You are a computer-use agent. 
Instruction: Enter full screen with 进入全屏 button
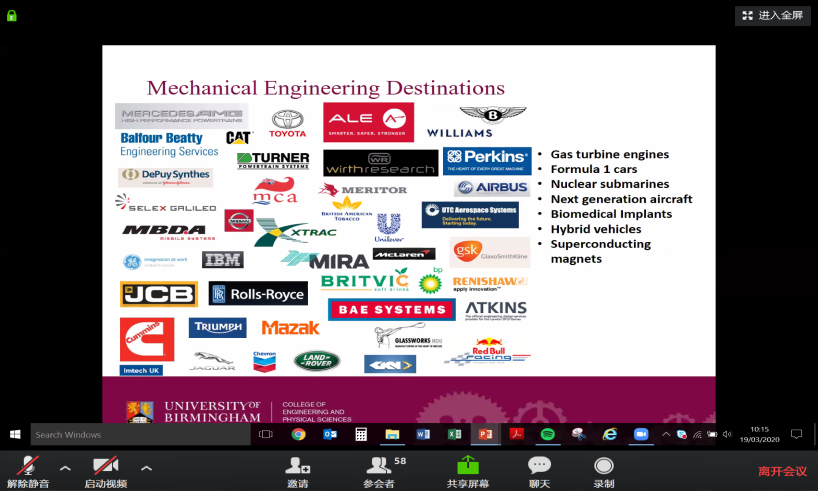773,16
